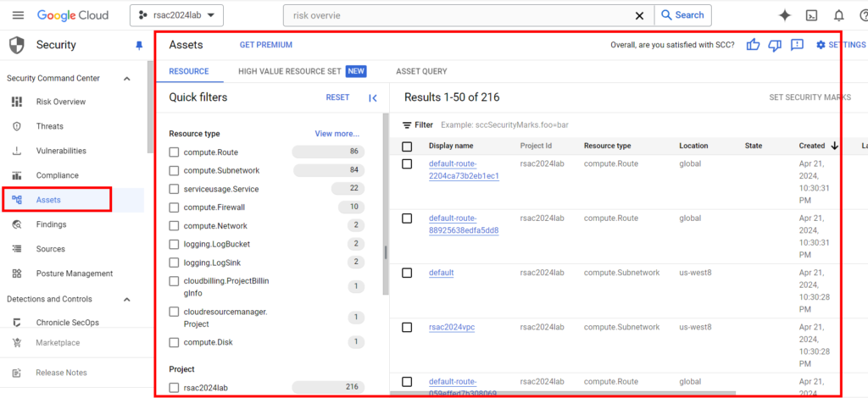Open default-route-2204ca73b2eb1ec1 asset link

pyautogui.click(x=464, y=169)
